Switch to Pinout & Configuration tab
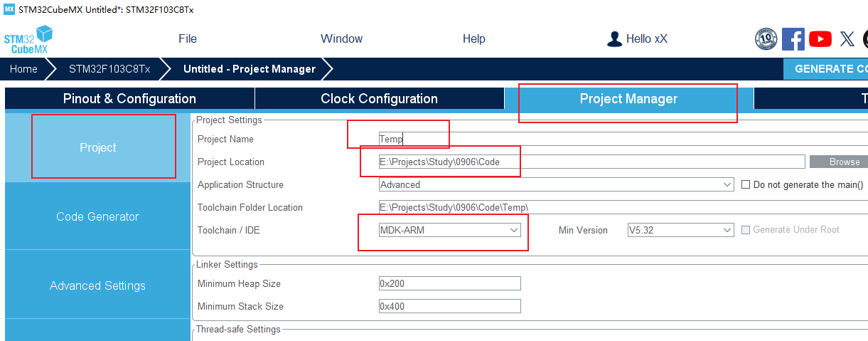 [x=129, y=99]
